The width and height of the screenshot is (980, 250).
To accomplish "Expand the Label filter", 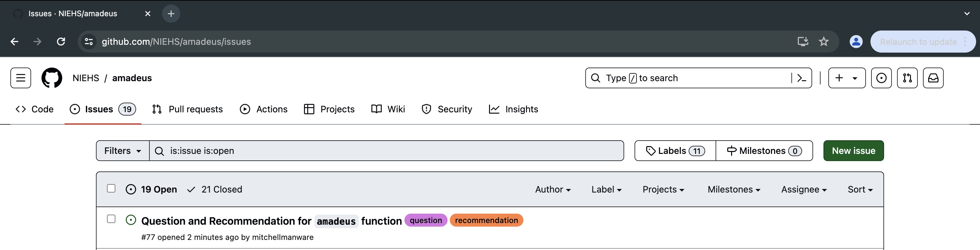I will pyautogui.click(x=606, y=190).
